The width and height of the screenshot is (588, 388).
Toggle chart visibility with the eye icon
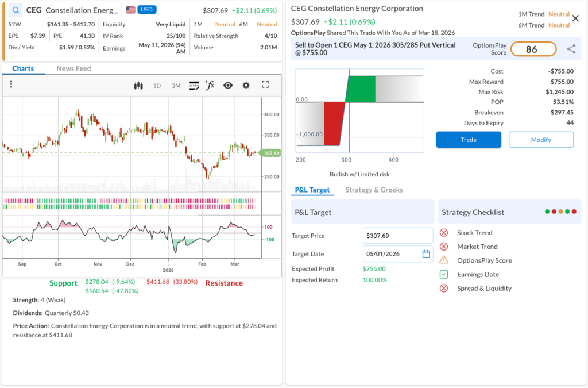(228, 85)
